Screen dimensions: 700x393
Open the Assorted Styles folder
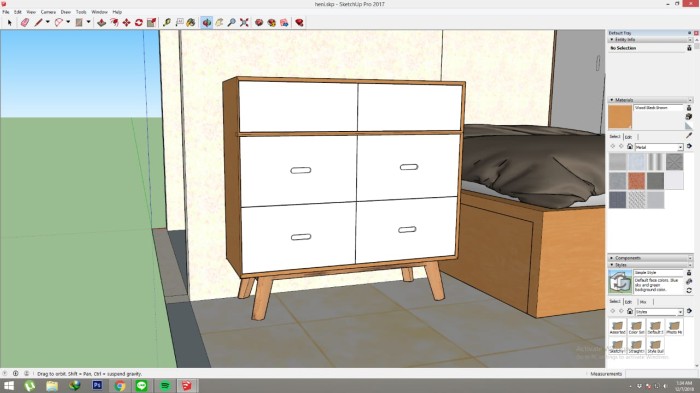point(617,327)
